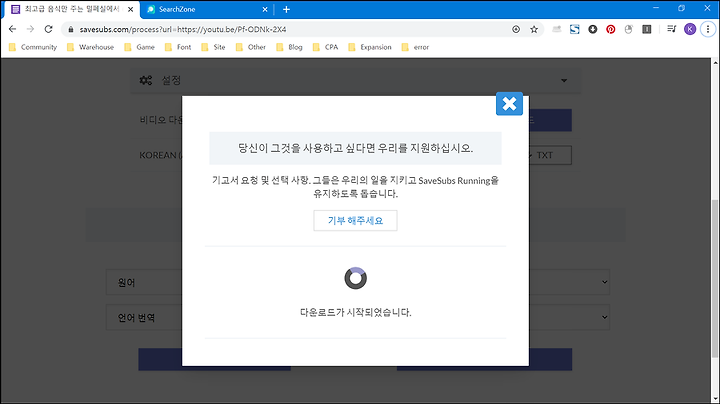This screenshot has width=720, height=404.
Task: Go back to previous page
Action: [x=12, y=29]
